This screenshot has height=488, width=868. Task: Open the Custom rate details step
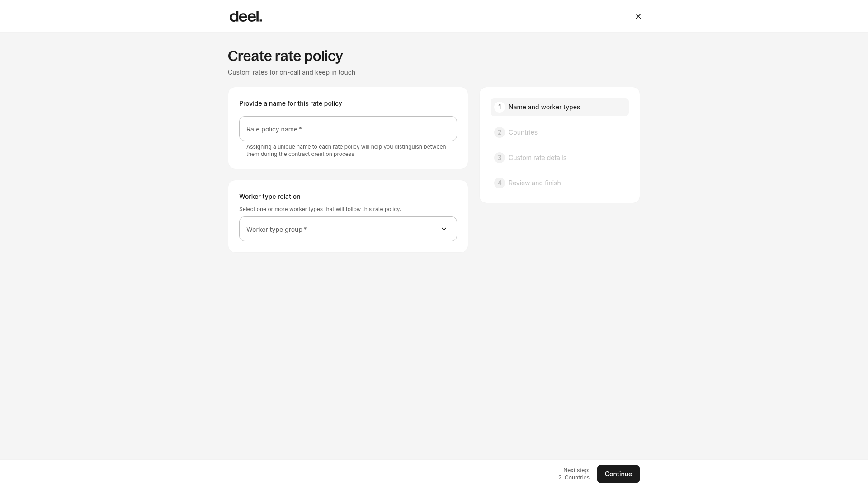560,158
